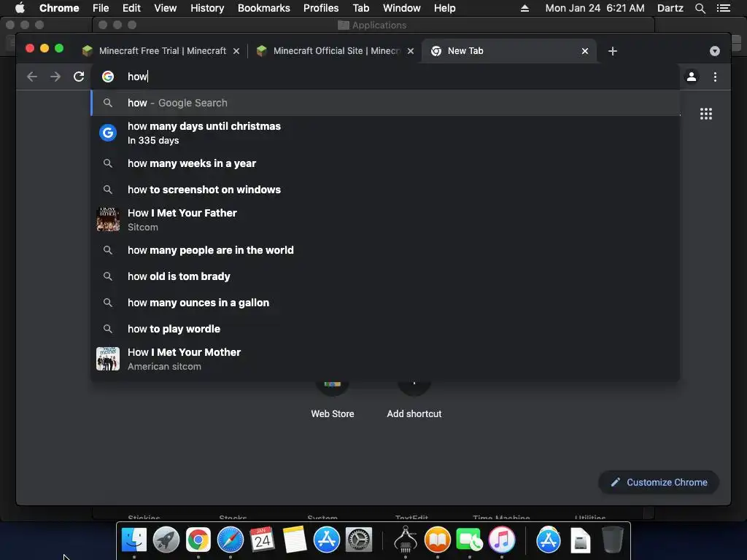The width and height of the screenshot is (747, 560).
Task: Close the Minecraft Free Trial tab
Action: point(236,51)
